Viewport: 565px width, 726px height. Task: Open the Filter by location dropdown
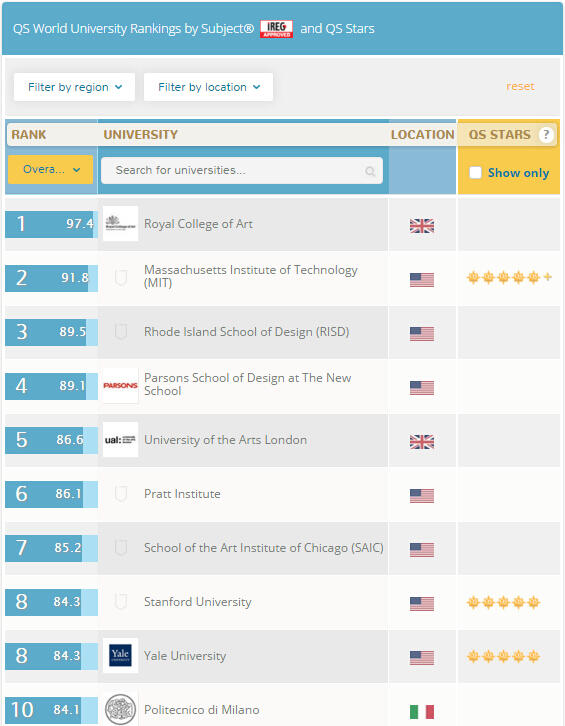pyautogui.click(x=208, y=87)
